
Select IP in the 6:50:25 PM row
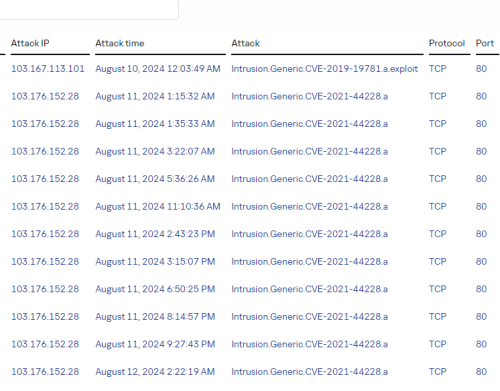click(x=45, y=289)
